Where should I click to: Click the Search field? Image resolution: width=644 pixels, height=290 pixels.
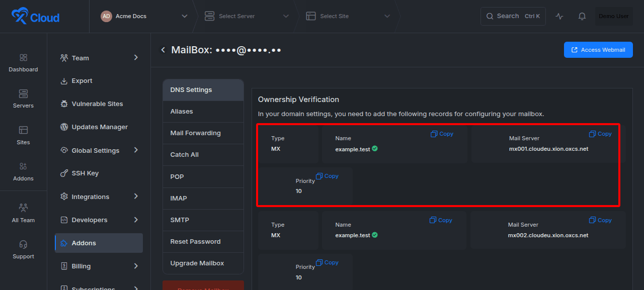point(513,16)
